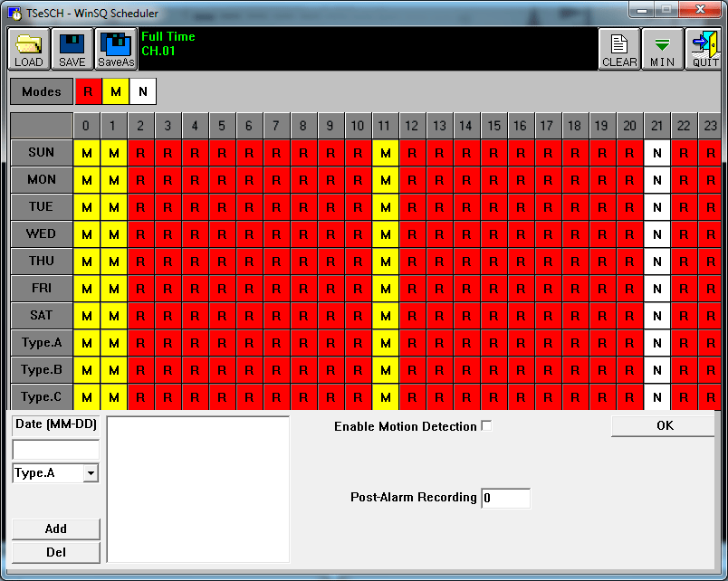Select the hour 21 column header
Image resolution: width=728 pixels, height=581 pixels.
point(657,126)
